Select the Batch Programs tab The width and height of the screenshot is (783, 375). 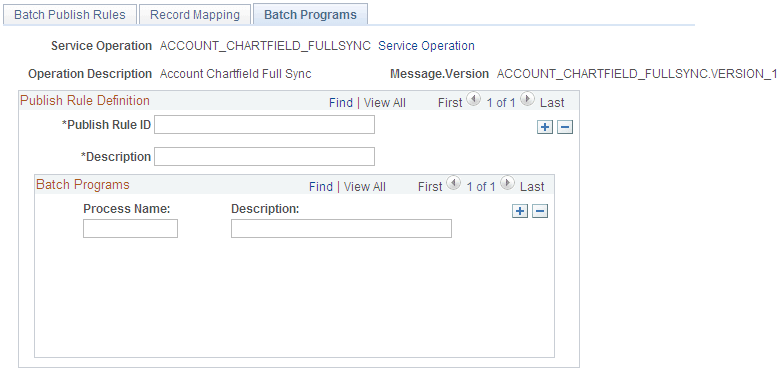[311, 14]
